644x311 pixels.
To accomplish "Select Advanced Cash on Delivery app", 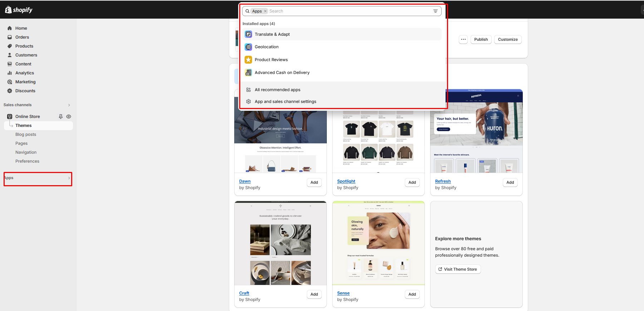I will 342,73.
